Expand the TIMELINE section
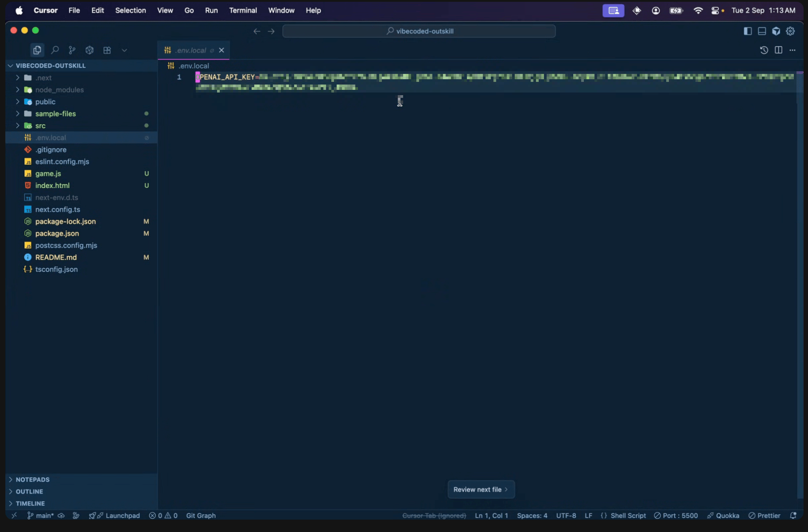 click(82, 503)
